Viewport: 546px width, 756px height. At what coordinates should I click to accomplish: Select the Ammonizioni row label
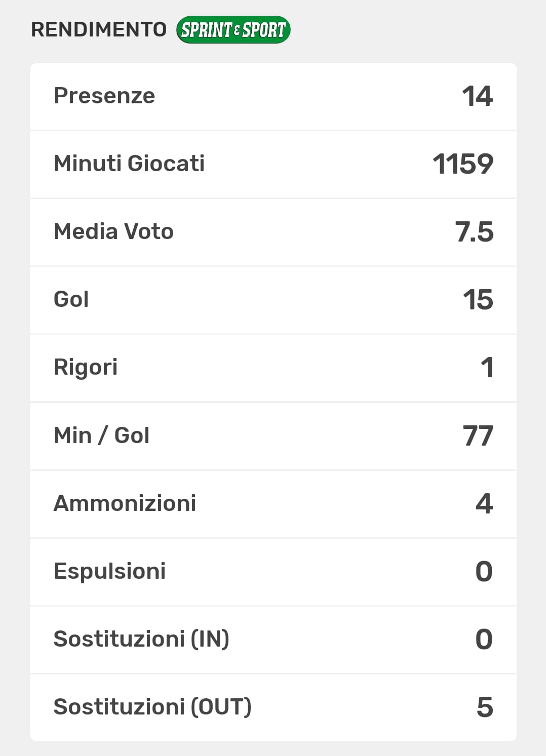coord(125,503)
